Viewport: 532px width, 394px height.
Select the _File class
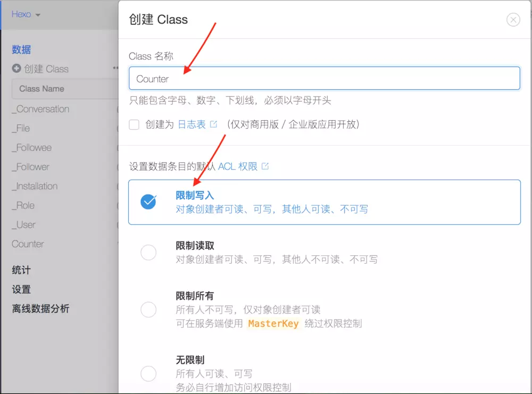point(21,128)
